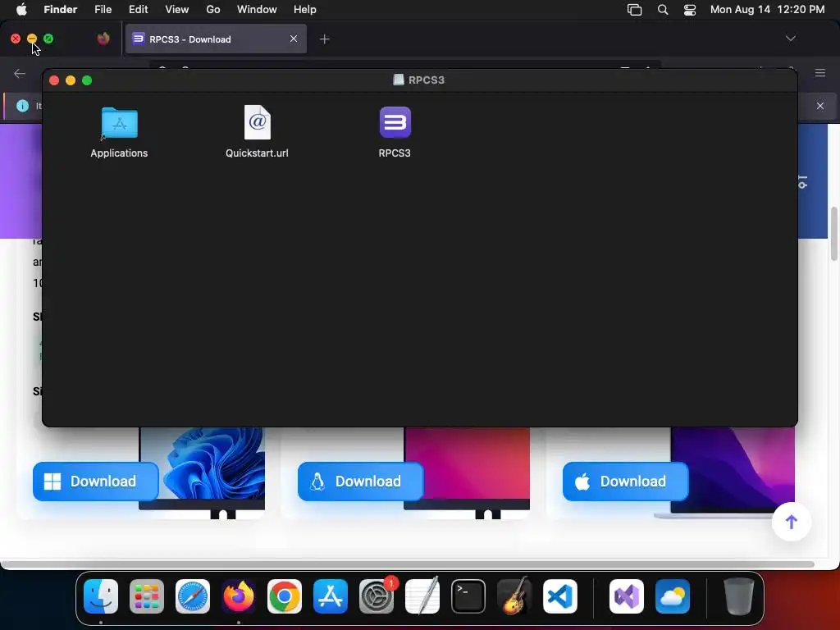Open the Window menu
The image size is (840, 630).
point(257,10)
